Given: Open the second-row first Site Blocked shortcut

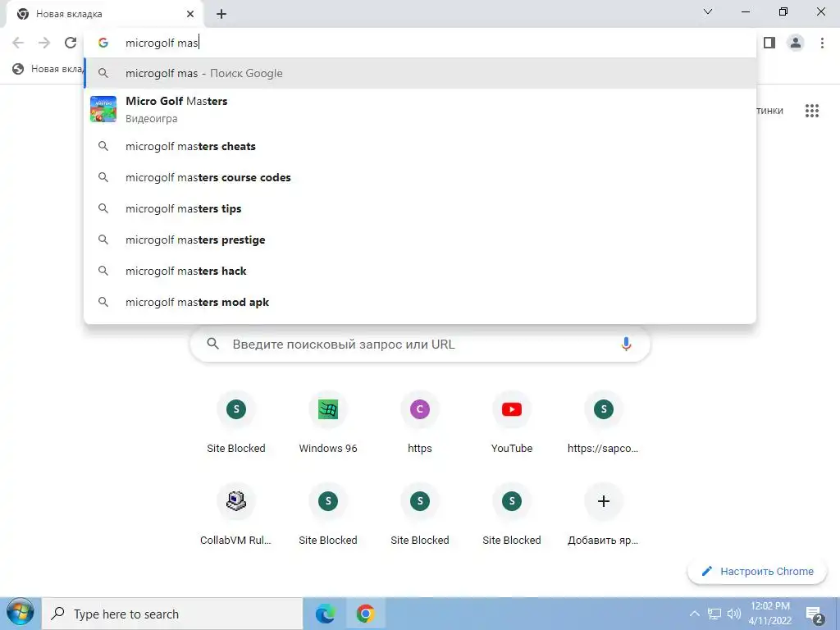Looking at the screenshot, I should (328, 515).
